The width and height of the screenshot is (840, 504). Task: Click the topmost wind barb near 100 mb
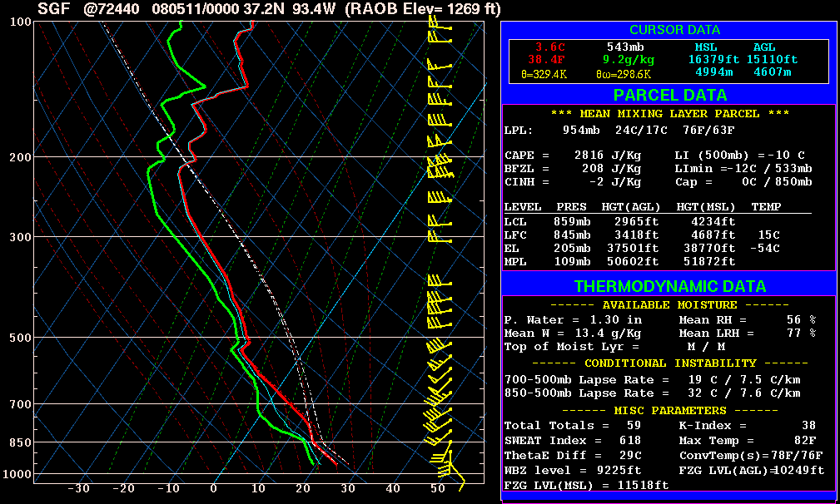point(439,26)
